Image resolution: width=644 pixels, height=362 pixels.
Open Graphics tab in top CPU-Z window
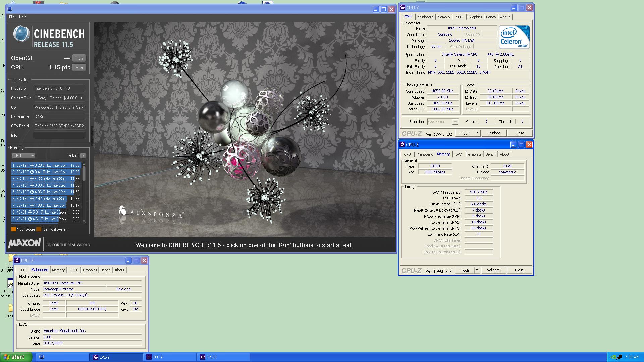coord(475,17)
